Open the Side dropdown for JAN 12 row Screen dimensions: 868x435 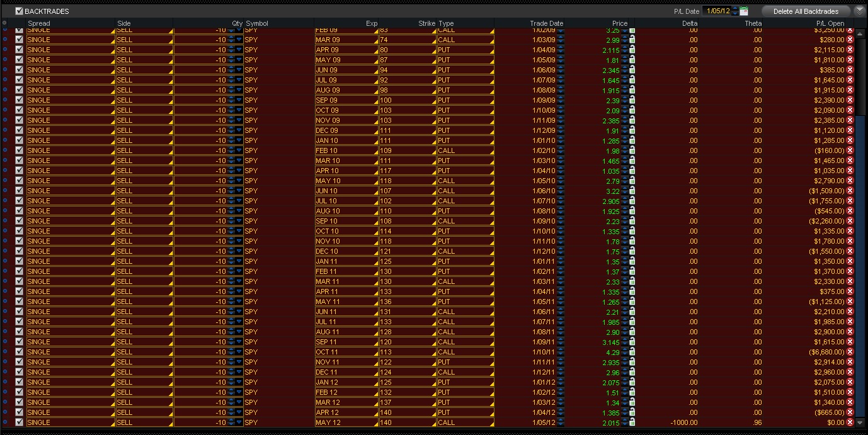(169, 383)
